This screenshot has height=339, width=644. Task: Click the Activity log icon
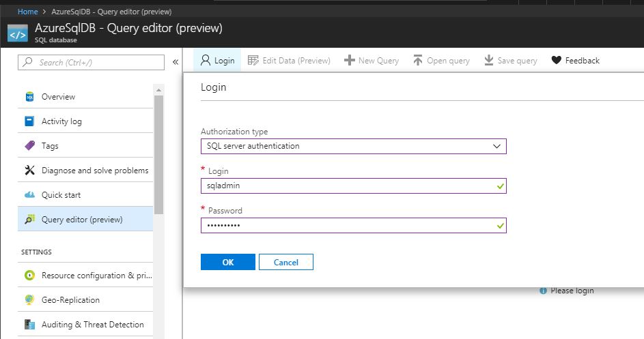point(29,121)
